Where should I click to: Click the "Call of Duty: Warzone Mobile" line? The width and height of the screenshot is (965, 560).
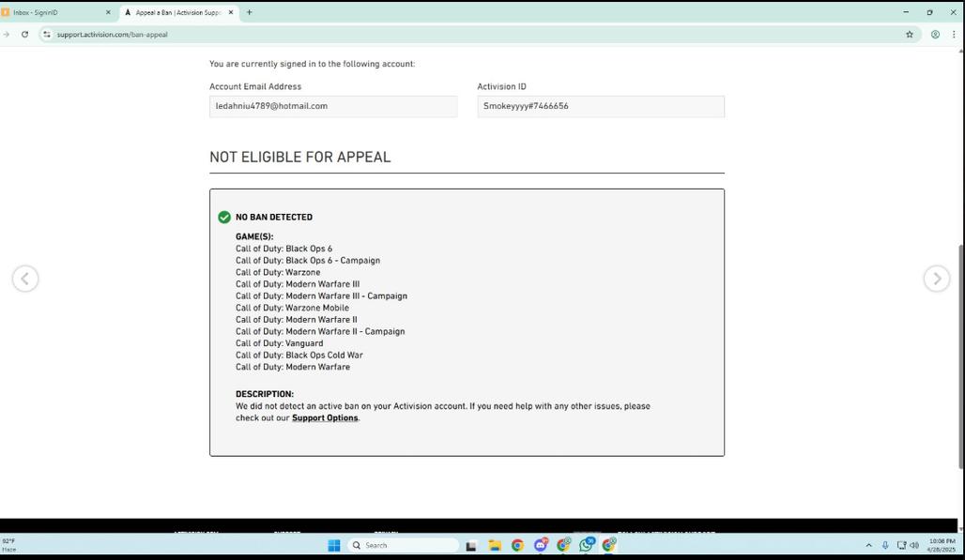click(x=292, y=308)
